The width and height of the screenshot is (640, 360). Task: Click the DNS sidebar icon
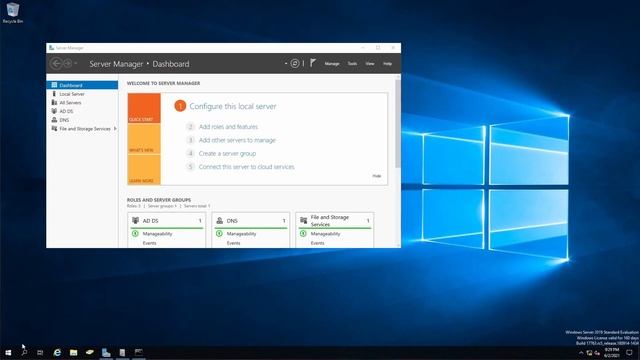pyautogui.click(x=54, y=120)
